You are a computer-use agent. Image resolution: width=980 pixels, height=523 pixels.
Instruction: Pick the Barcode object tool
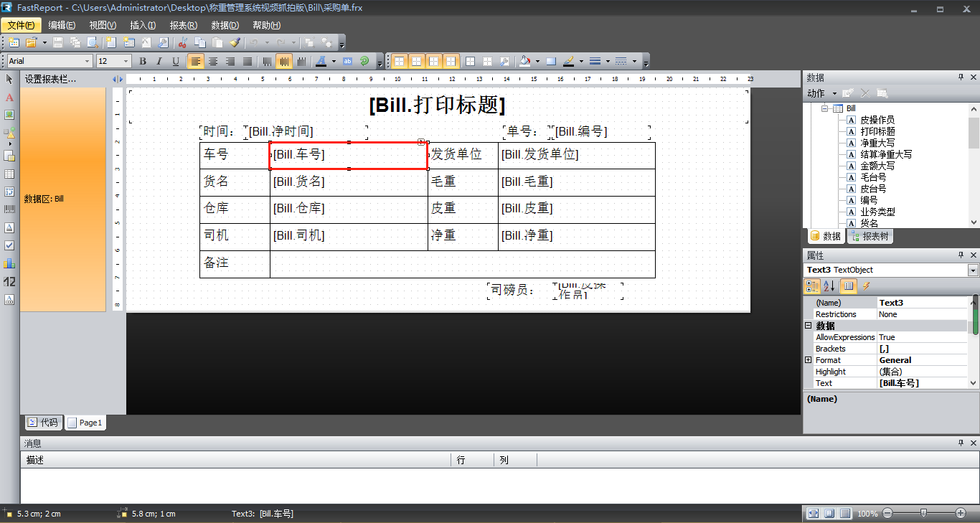9,209
